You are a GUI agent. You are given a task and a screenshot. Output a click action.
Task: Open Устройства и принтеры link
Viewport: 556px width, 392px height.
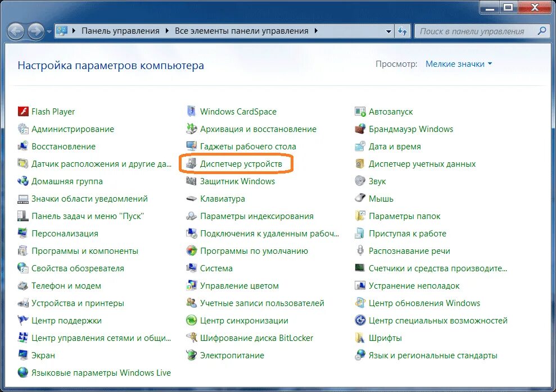[78, 303]
